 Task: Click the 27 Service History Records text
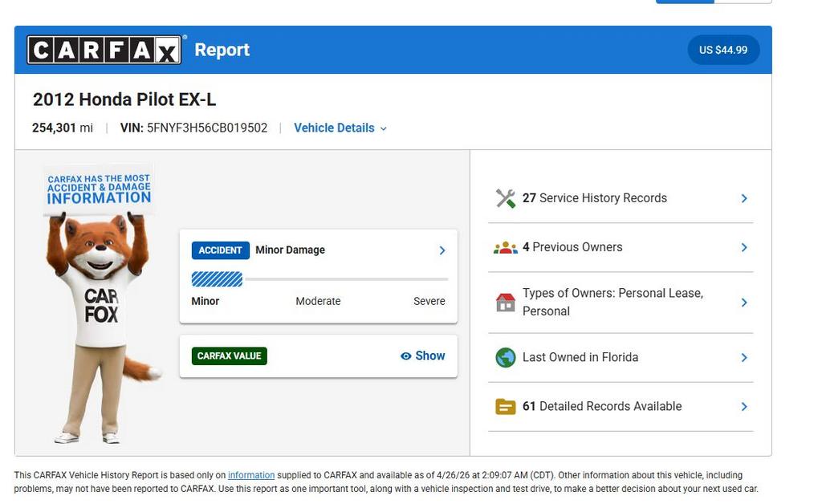coord(595,198)
